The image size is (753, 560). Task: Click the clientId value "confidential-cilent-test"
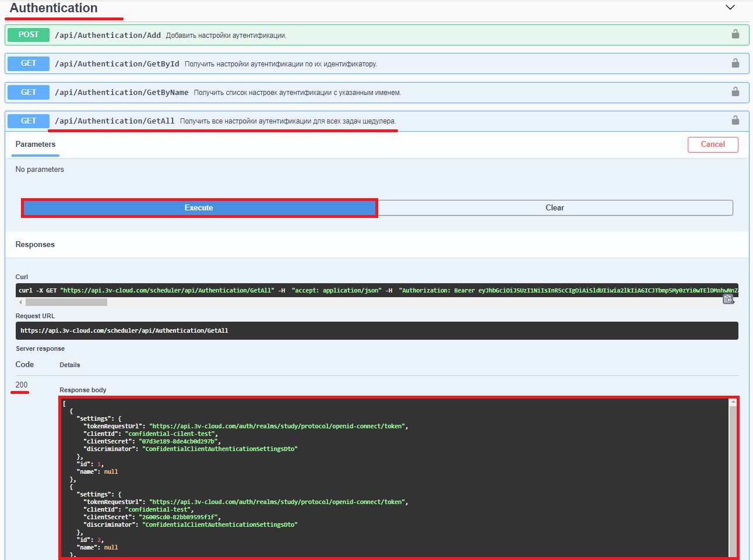tap(171, 434)
